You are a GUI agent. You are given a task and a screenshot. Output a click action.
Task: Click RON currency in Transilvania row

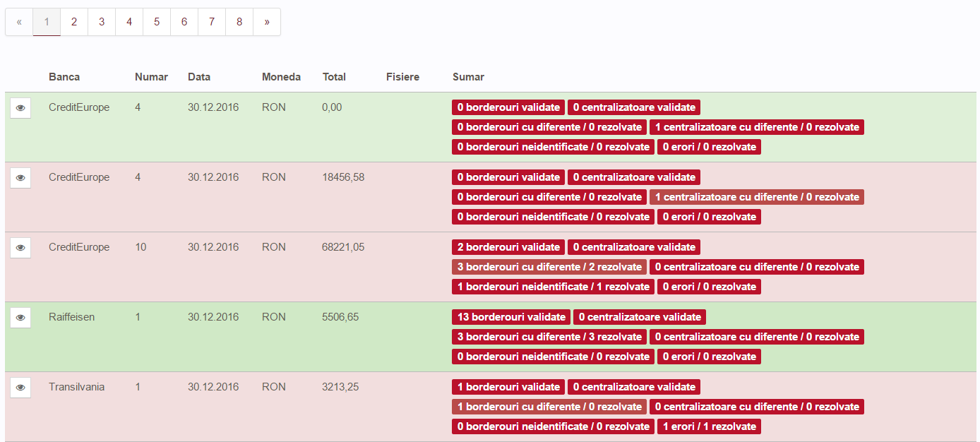(x=274, y=387)
